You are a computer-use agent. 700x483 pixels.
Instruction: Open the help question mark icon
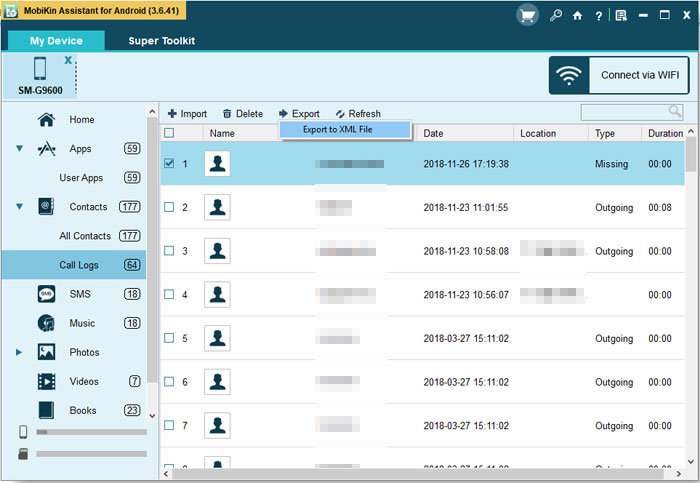(598, 16)
